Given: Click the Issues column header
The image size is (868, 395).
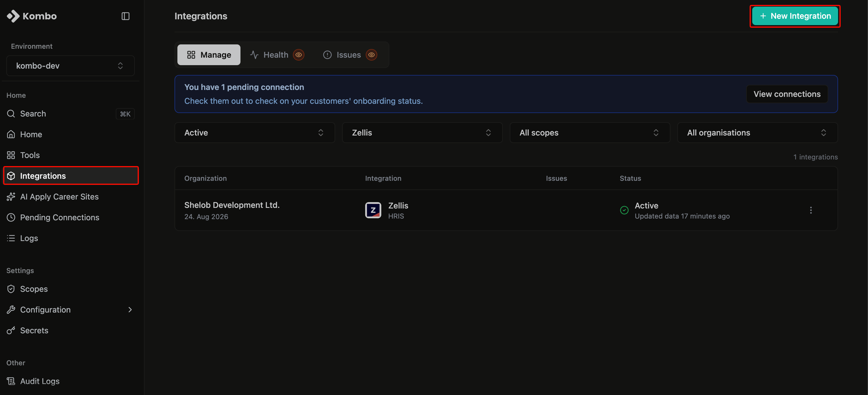Looking at the screenshot, I should point(556,178).
